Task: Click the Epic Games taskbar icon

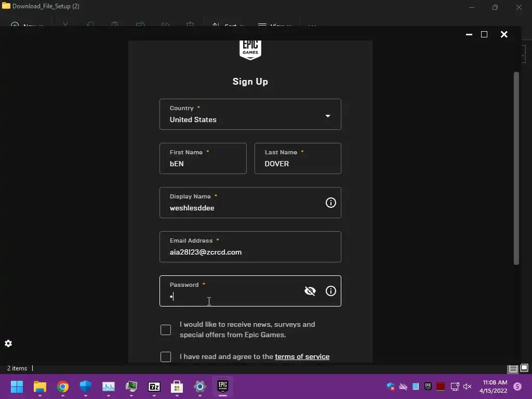Action: 222,387
